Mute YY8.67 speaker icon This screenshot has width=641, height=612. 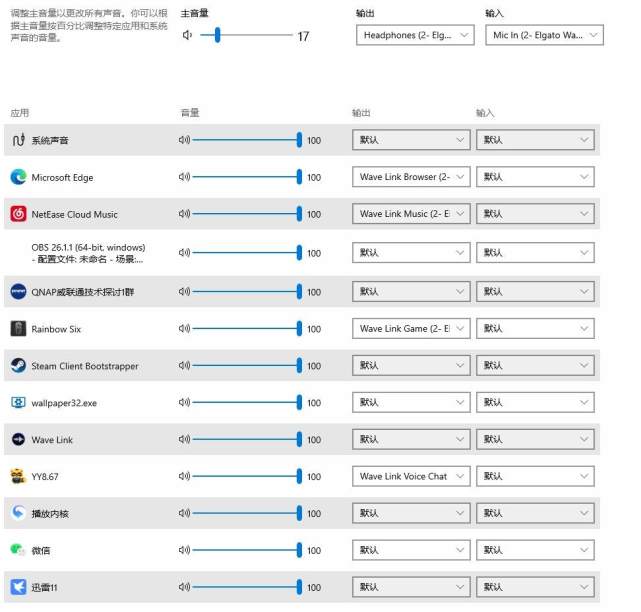point(184,476)
